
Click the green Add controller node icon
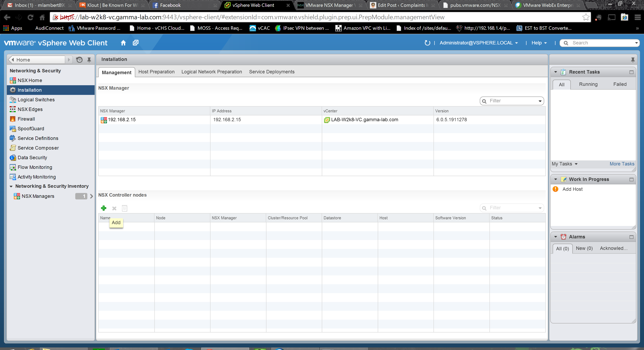(103, 208)
